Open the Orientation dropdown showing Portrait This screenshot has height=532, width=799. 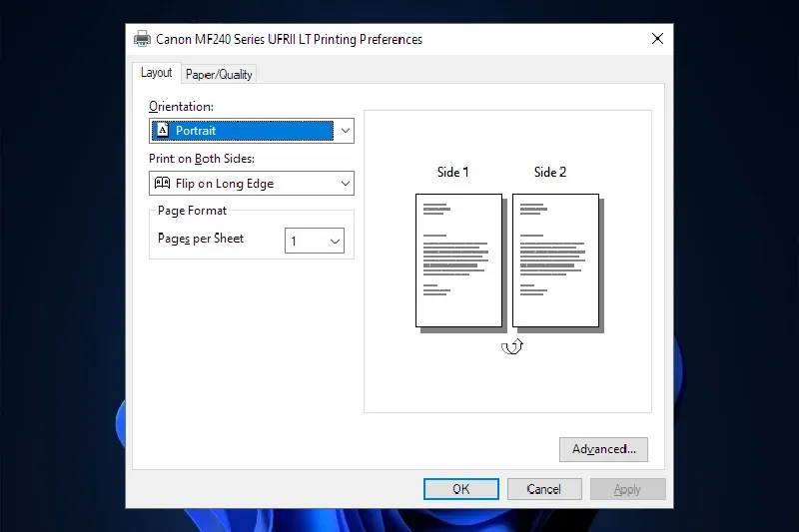[x=252, y=131]
